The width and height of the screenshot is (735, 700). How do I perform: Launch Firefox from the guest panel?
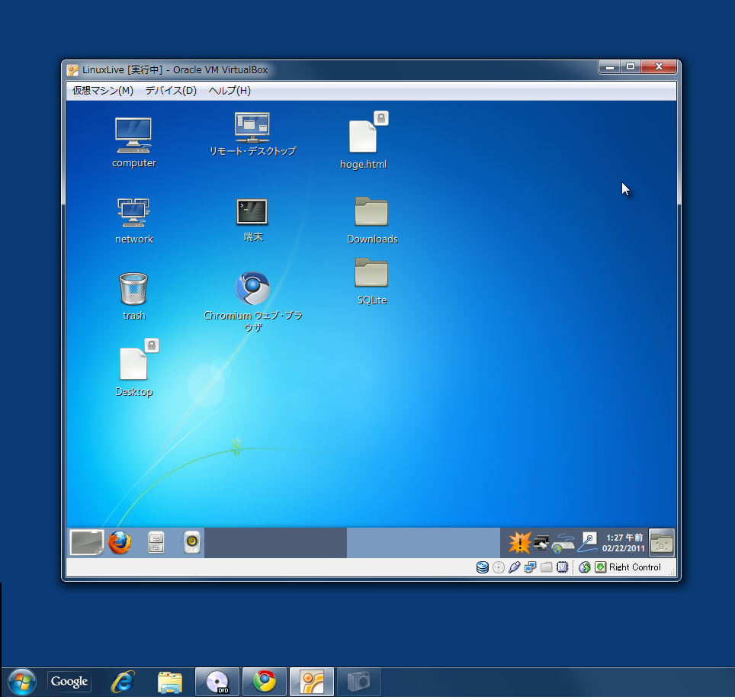coord(120,542)
